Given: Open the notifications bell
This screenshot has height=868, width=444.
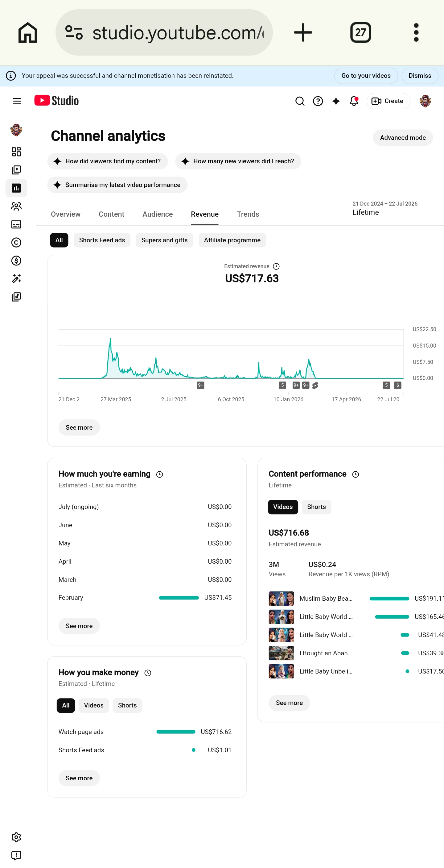Looking at the screenshot, I should point(354,101).
